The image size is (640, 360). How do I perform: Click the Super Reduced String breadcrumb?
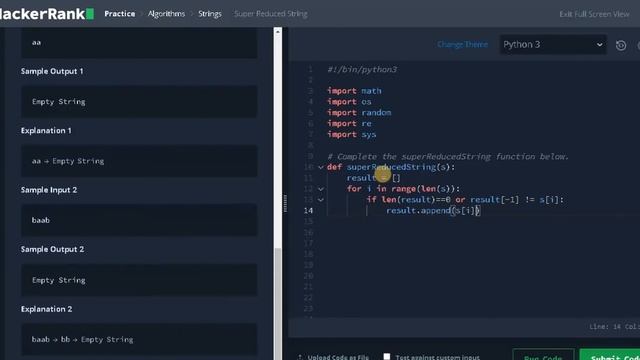pyautogui.click(x=271, y=14)
